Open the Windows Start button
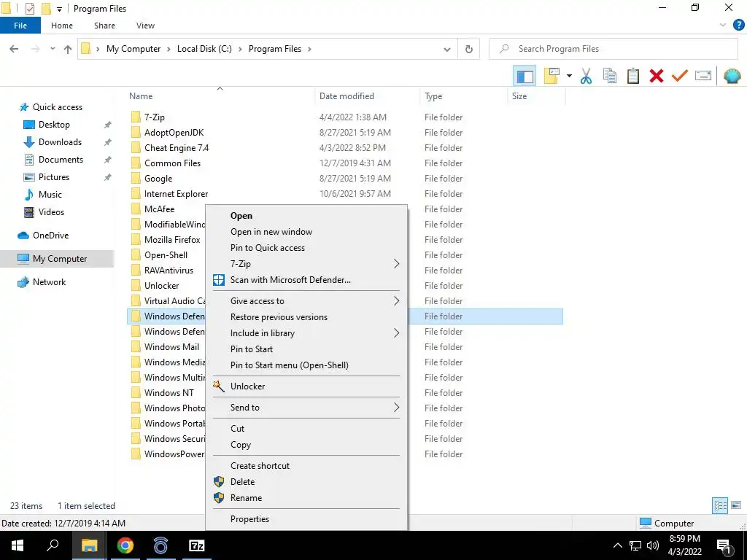The height and width of the screenshot is (560, 747). click(18, 545)
